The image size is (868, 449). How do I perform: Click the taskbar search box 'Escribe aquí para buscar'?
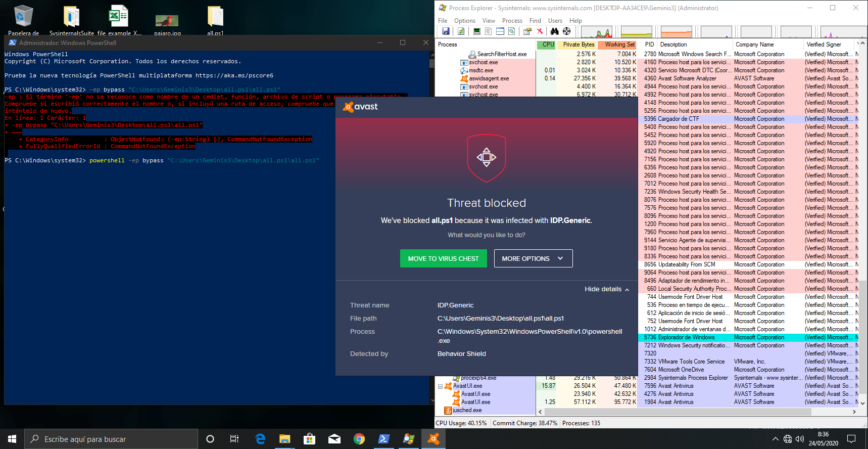(111, 439)
